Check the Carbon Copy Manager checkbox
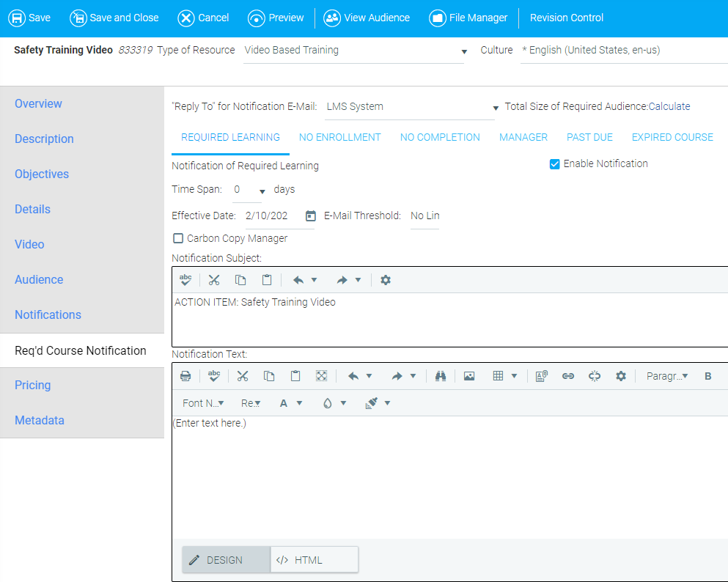 [x=178, y=238]
